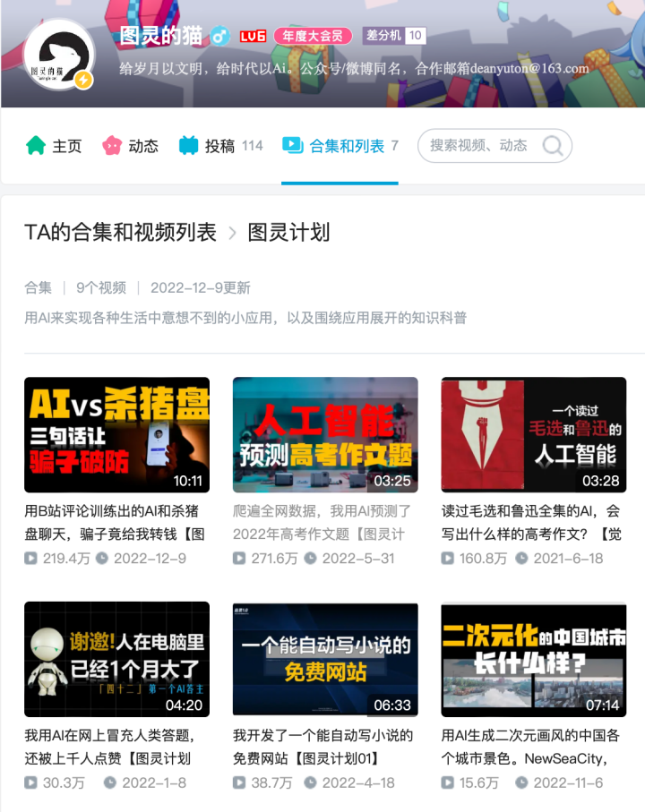Open the 图灵的猫 profile avatar

[60, 55]
